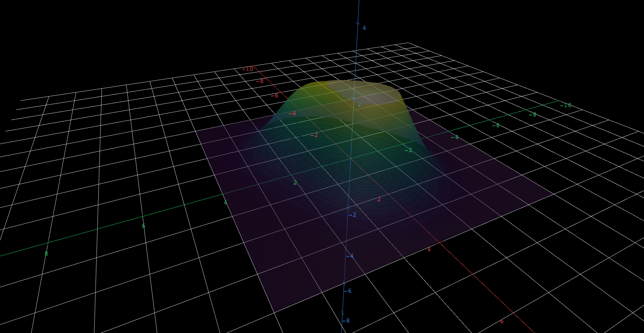The width and height of the screenshot is (644, 333).
Task: Click the red axis label −4
Action: click(x=292, y=113)
